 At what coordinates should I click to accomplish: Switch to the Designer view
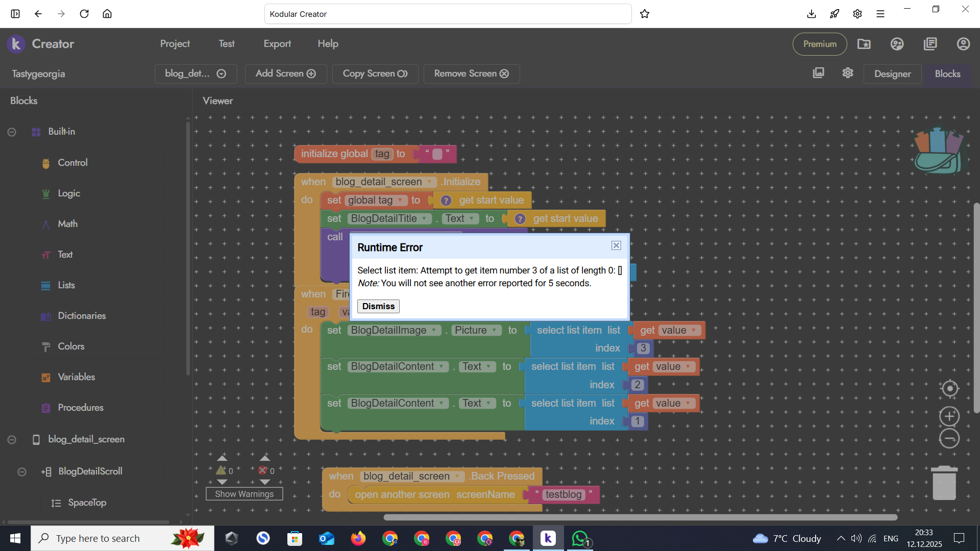[892, 74]
